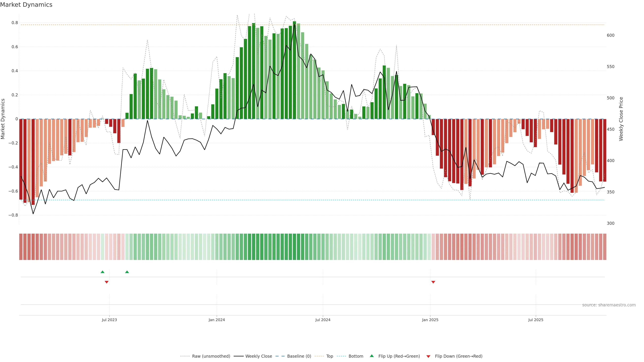Click the Jul 2023 x-axis label
The width and height of the screenshot is (644, 362).
[x=109, y=320]
